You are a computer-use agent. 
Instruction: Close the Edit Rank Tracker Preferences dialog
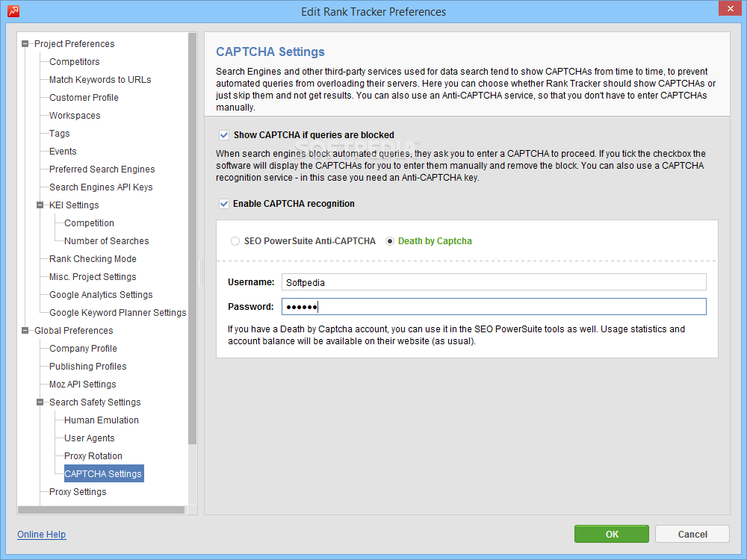pyautogui.click(x=731, y=8)
